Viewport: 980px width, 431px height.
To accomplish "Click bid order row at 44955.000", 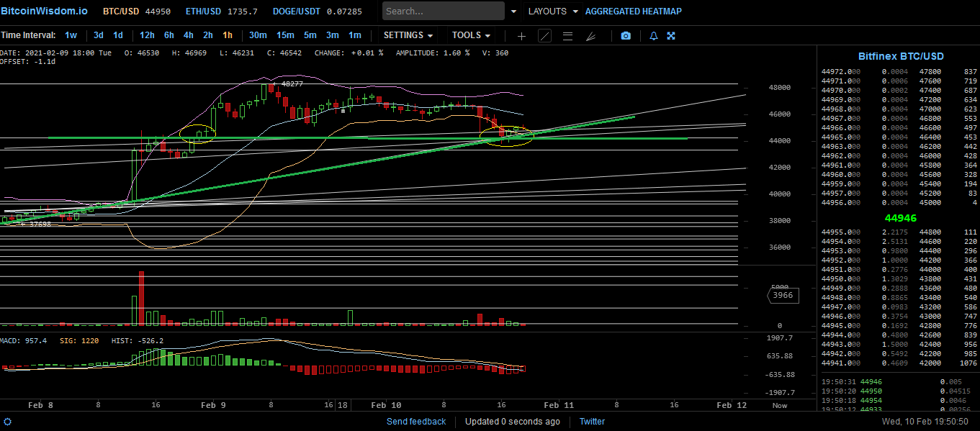I will 899,232.
